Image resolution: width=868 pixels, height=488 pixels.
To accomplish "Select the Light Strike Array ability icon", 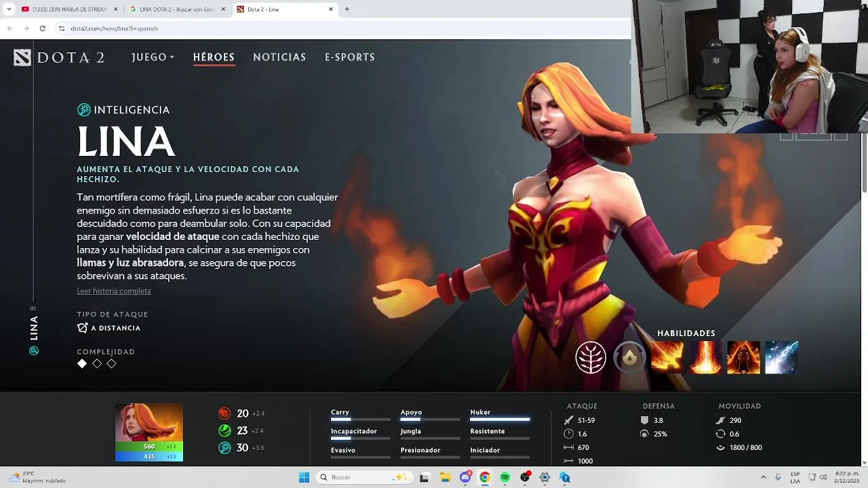I will click(x=706, y=357).
